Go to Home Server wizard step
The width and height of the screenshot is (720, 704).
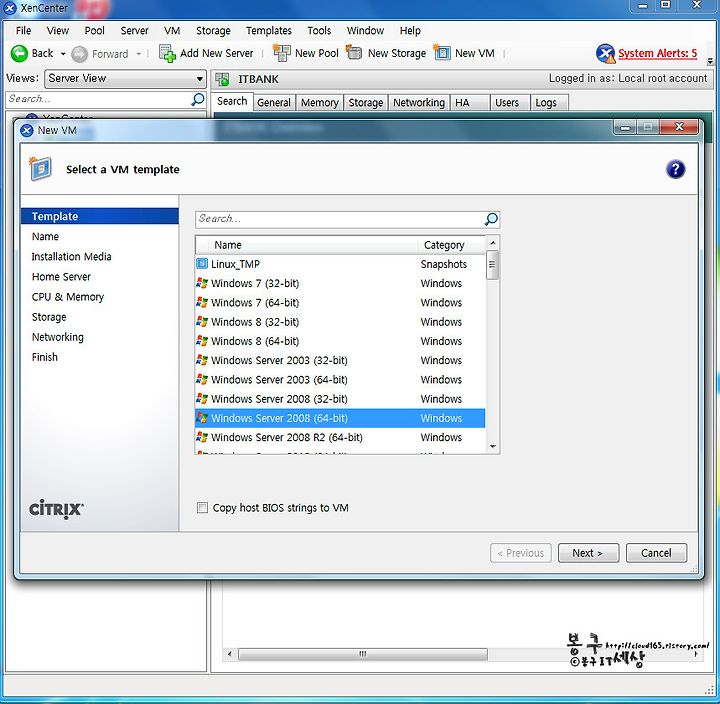(x=61, y=276)
